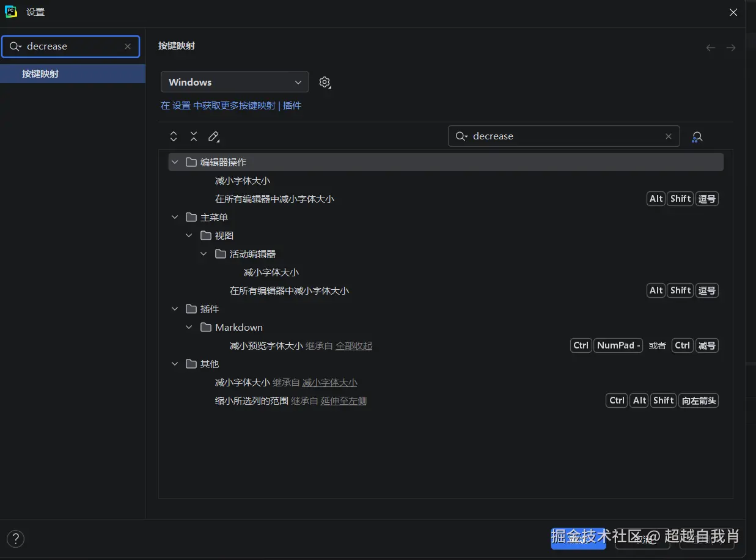Viewport: 756px width, 560px height.
Task: Select the 减小预览字体大小 row
Action: pyautogui.click(x=446, y=345)
